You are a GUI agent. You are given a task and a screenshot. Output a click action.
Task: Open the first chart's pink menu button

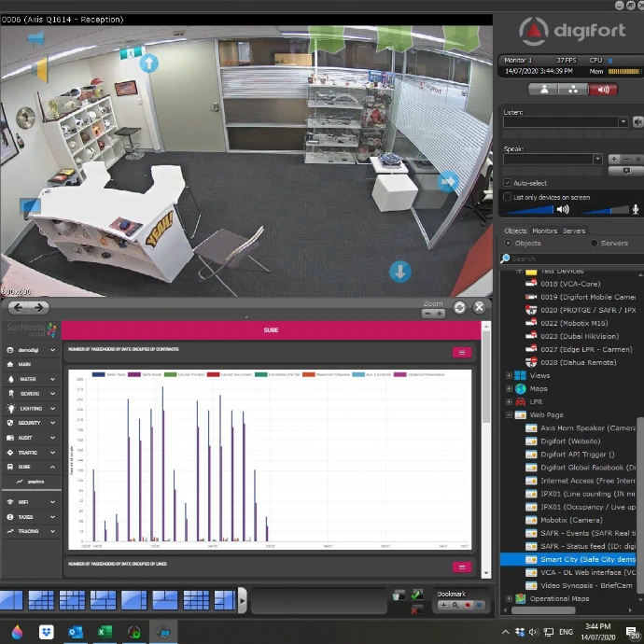click(x=462, y=353)
